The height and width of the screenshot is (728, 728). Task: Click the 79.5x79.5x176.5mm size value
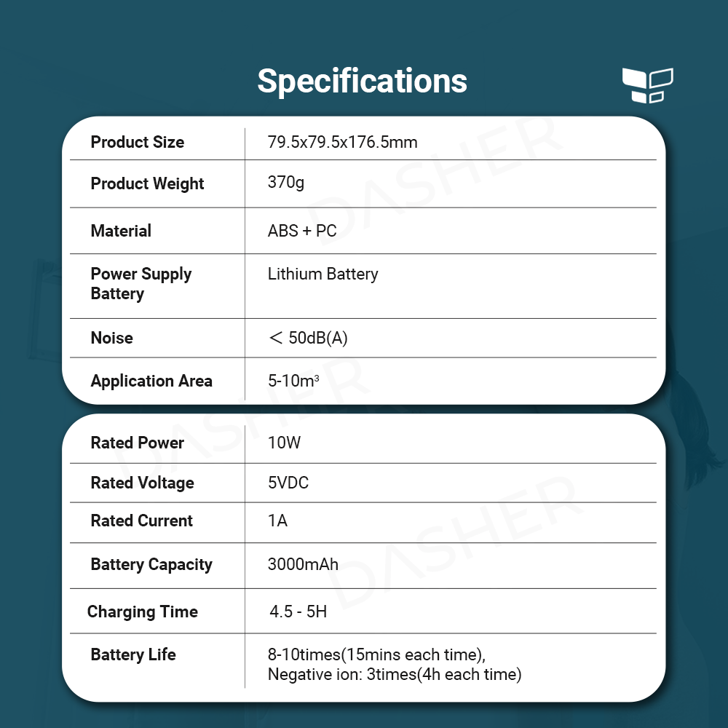(x=342, y=142)
